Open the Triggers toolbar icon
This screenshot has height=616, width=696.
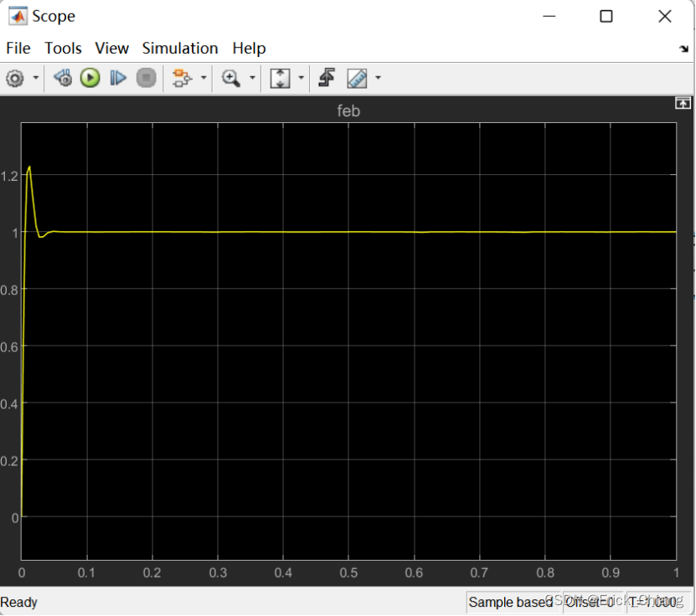click(327, 78)
